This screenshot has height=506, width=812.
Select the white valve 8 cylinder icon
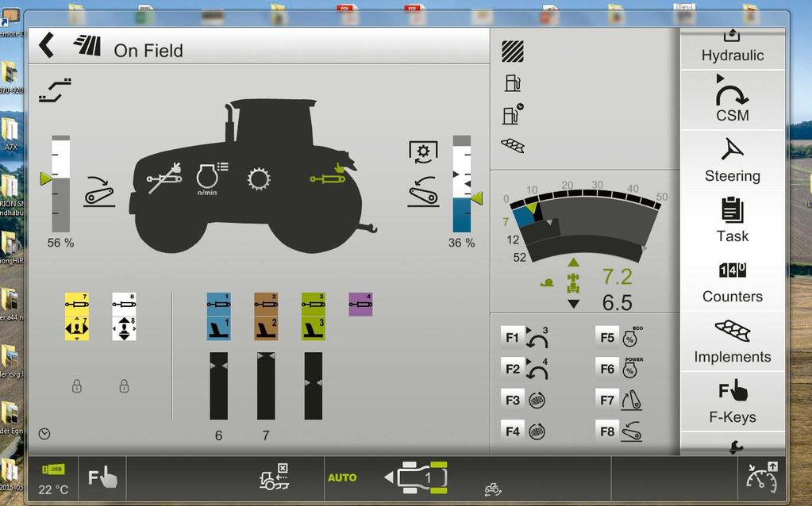pos(125,305)
